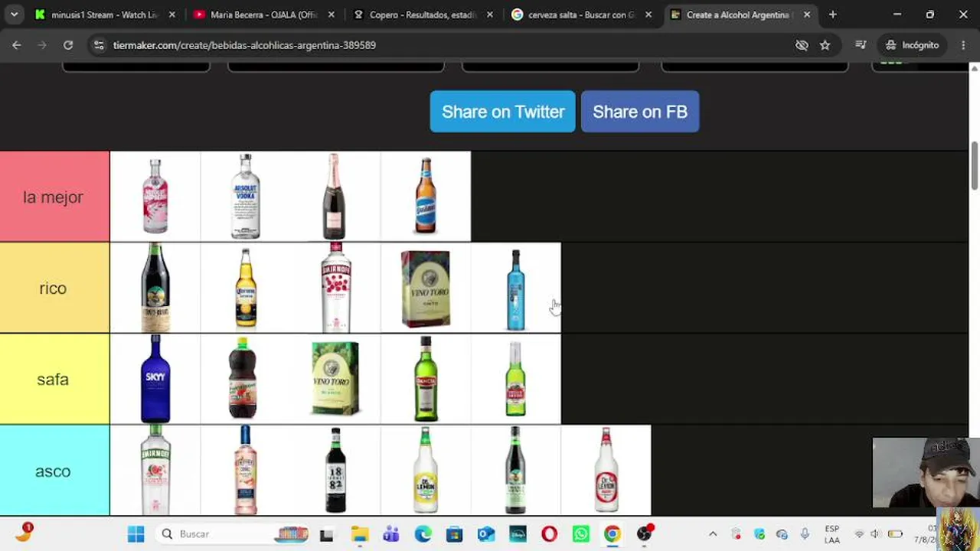
Task: Open a new browser tab
Action: (x=833, y=15)
